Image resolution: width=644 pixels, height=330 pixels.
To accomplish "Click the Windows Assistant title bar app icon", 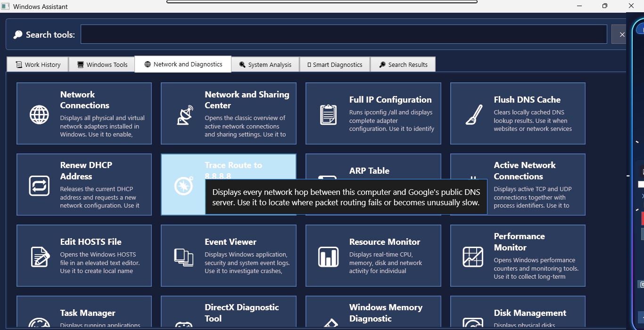I will (6, 7).
